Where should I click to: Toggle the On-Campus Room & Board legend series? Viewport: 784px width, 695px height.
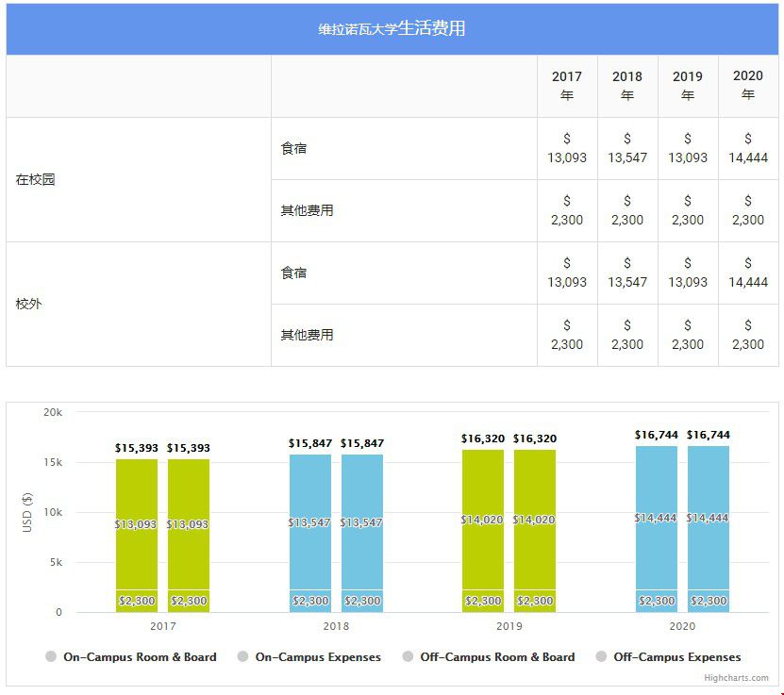(x=131, y=656)
